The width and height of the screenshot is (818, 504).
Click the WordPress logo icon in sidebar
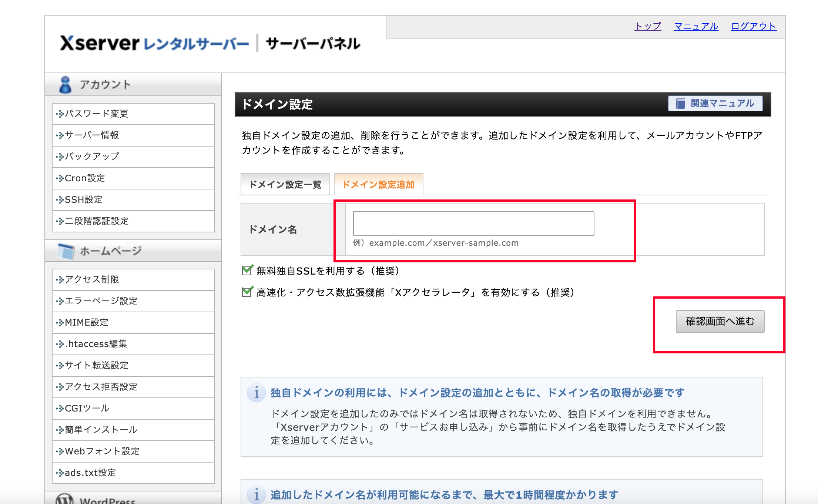[x=64, y=499]
